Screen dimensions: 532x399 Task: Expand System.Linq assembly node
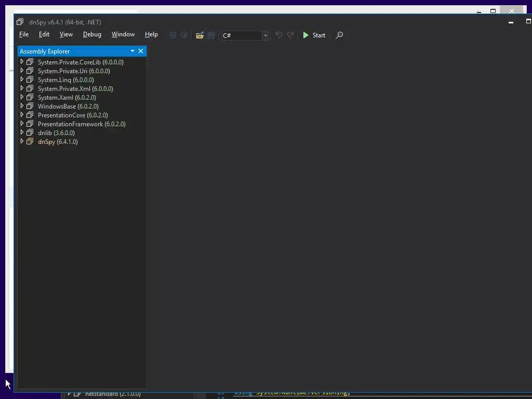pos(22,79)
